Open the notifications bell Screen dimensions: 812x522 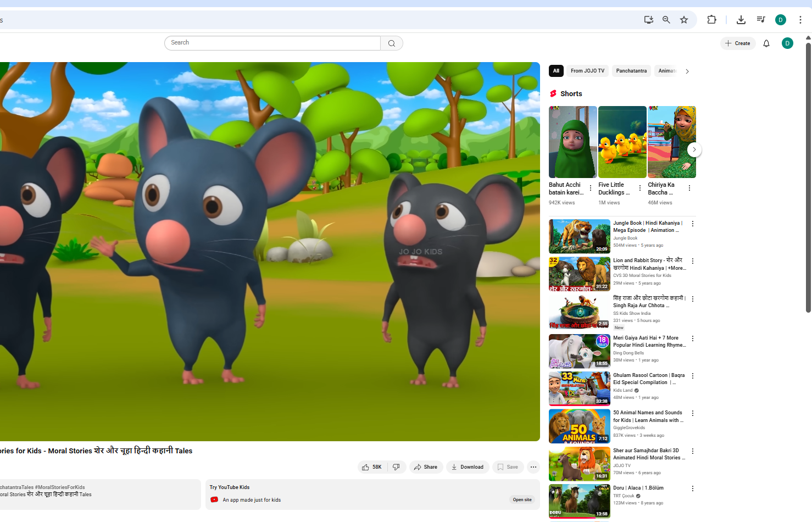point(766,43)
